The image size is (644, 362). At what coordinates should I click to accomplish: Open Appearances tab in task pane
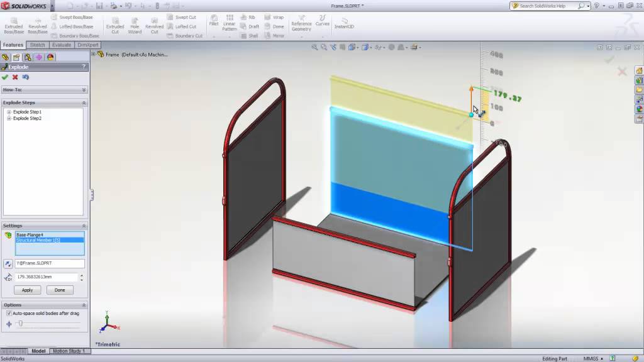tap(639, 109)
